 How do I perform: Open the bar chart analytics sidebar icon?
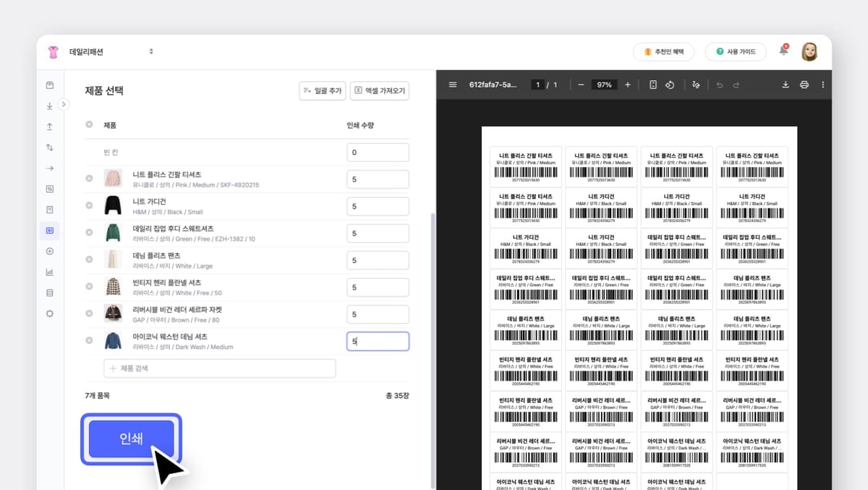50,272
